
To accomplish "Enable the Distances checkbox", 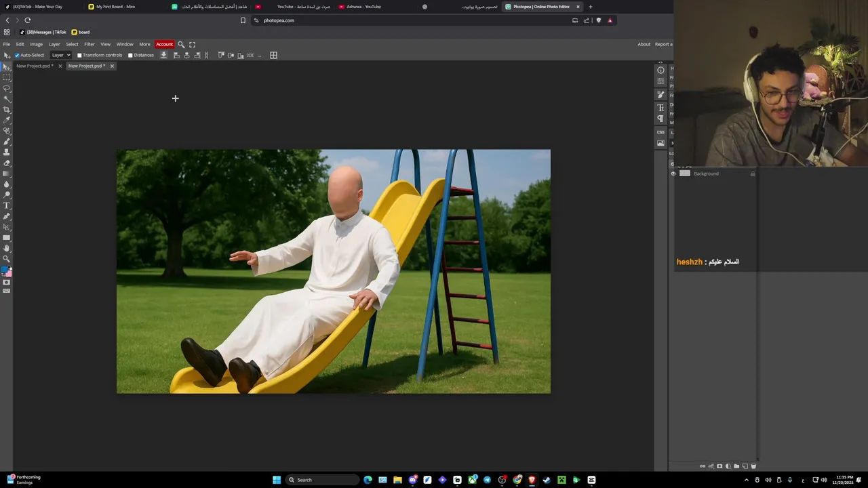I will 130,55.
